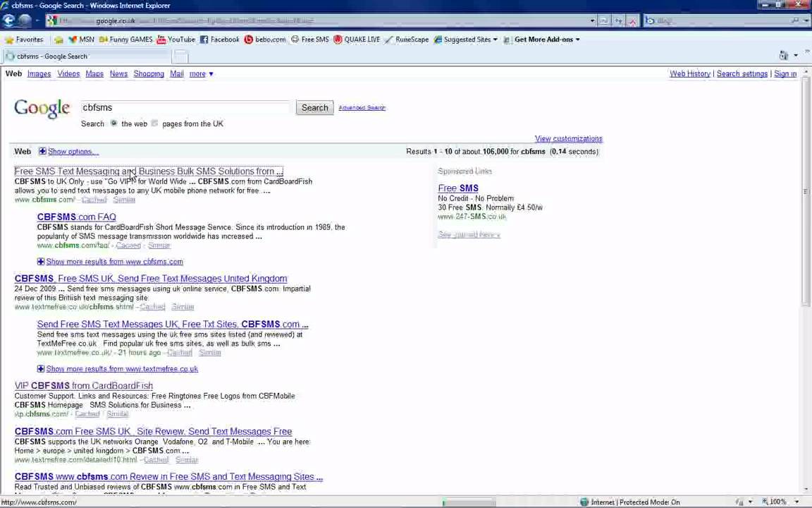Viewport: 812px width, 508px height.
Task: Click the Sign in link
Action: pos(785,73)
